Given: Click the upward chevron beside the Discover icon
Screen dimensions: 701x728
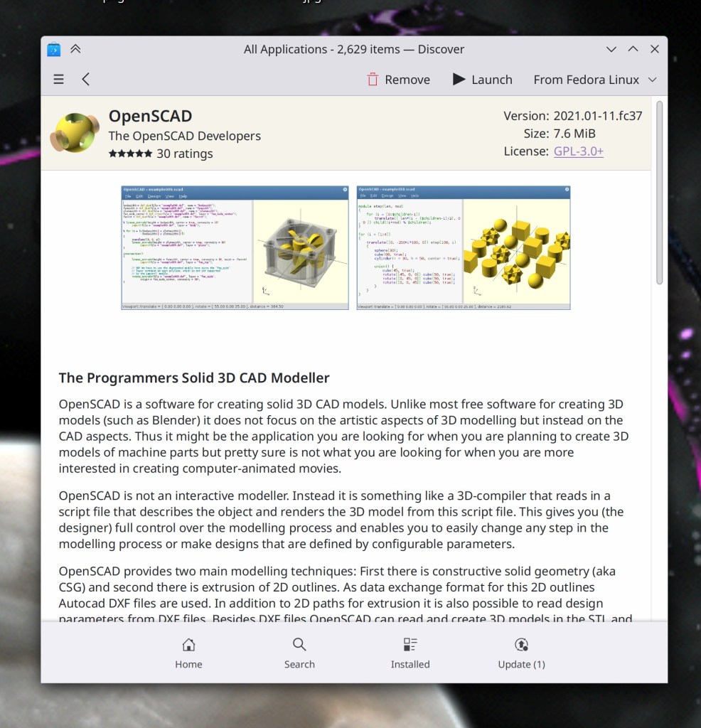Looking at the screenshot, I should click(76, 49).
